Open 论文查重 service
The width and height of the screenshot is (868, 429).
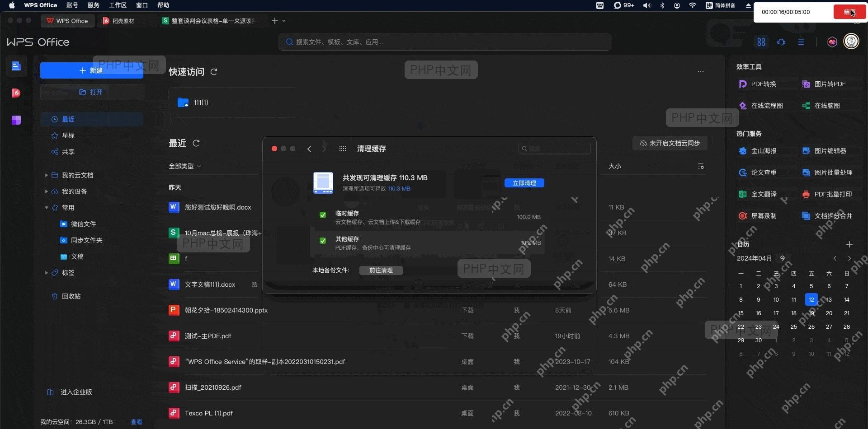tap(758, 173)
